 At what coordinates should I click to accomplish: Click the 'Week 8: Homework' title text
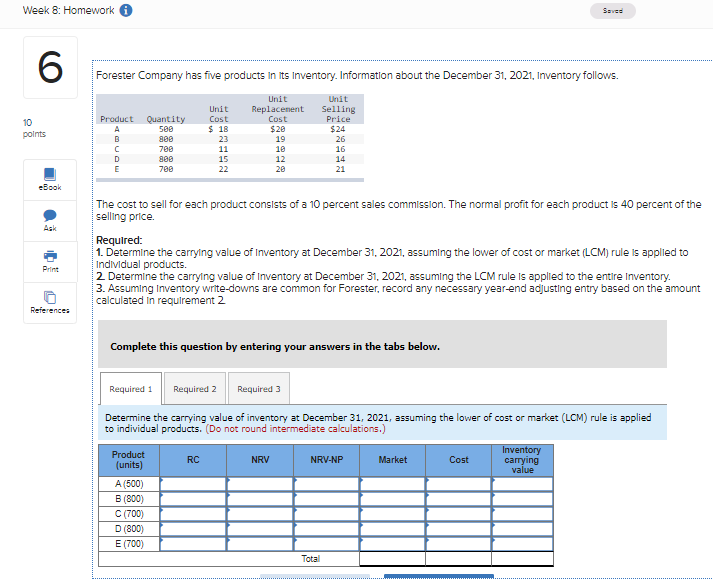point(69,10)
